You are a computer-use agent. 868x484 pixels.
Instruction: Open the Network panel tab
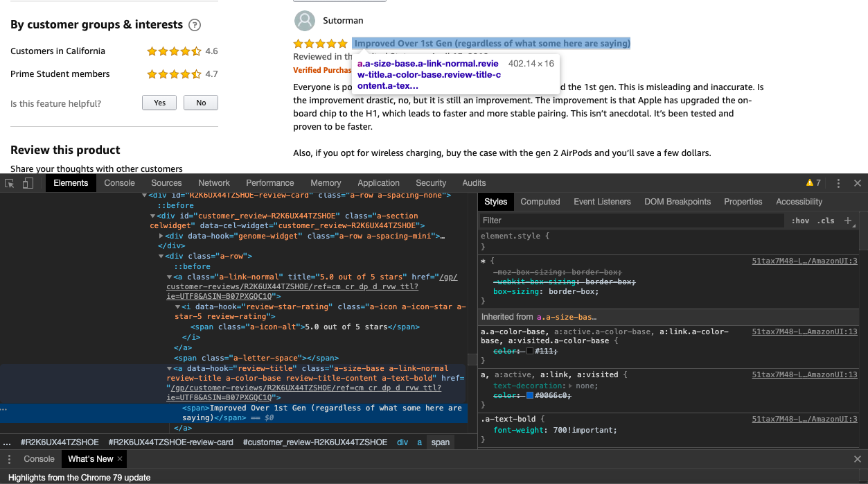(214, 183)
